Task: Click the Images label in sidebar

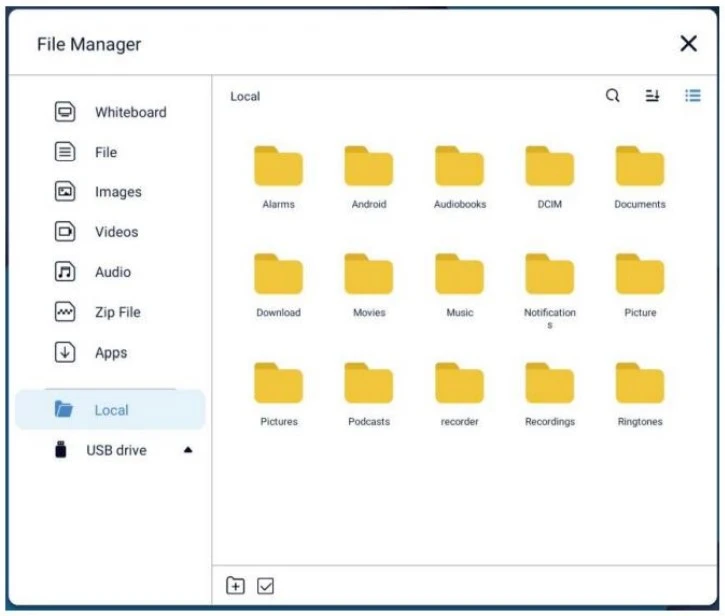Action: pos(118,192)
